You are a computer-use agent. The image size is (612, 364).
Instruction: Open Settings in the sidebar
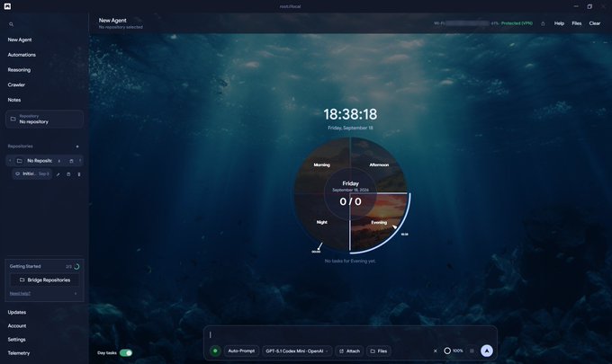pyautogui.click(x=16, y=340)
